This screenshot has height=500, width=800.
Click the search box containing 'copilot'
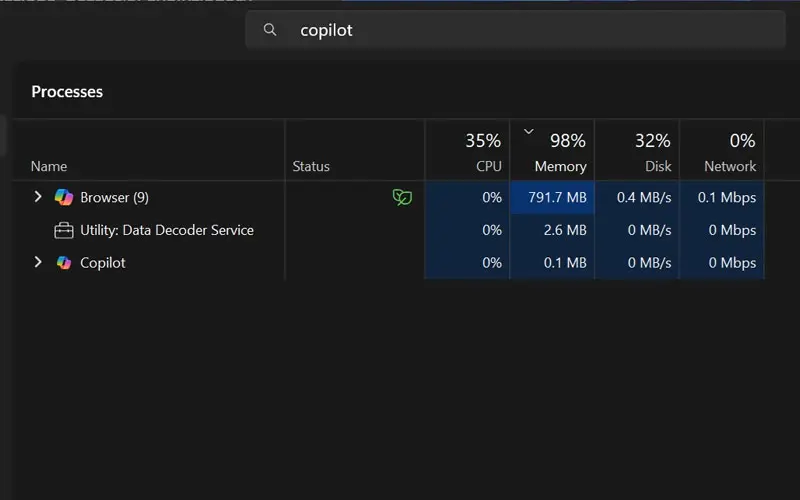[x=515, y=30]
